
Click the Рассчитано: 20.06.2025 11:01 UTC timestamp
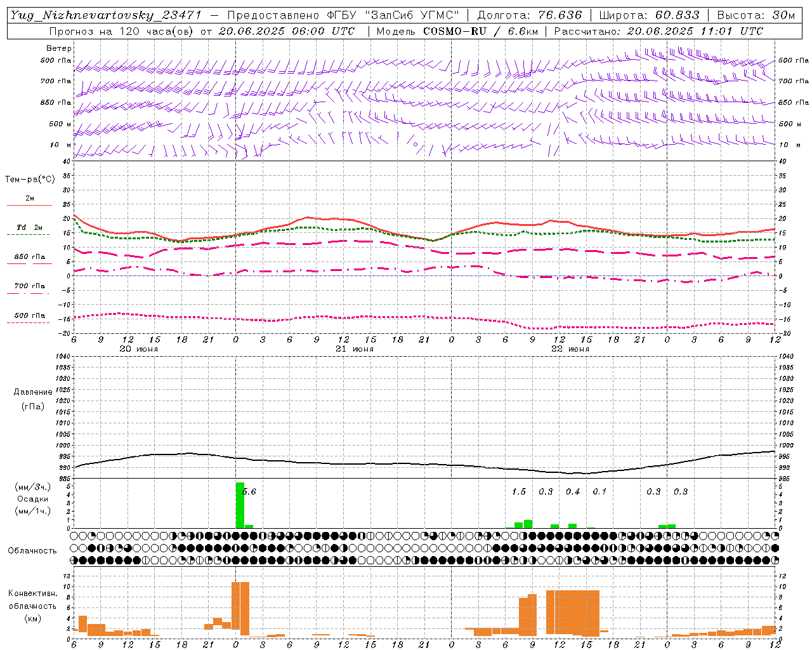coord(658,31)
